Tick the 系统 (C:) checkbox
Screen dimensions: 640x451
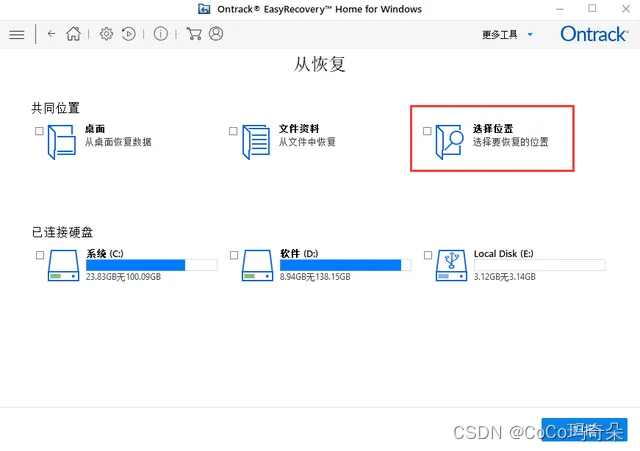coord(40,255)
